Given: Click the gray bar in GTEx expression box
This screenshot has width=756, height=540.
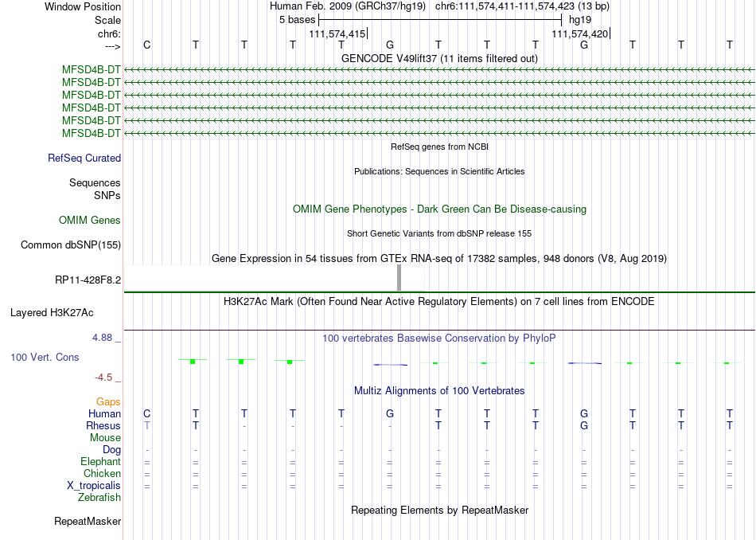Looking at the screenshot, I should pos(399,277).
